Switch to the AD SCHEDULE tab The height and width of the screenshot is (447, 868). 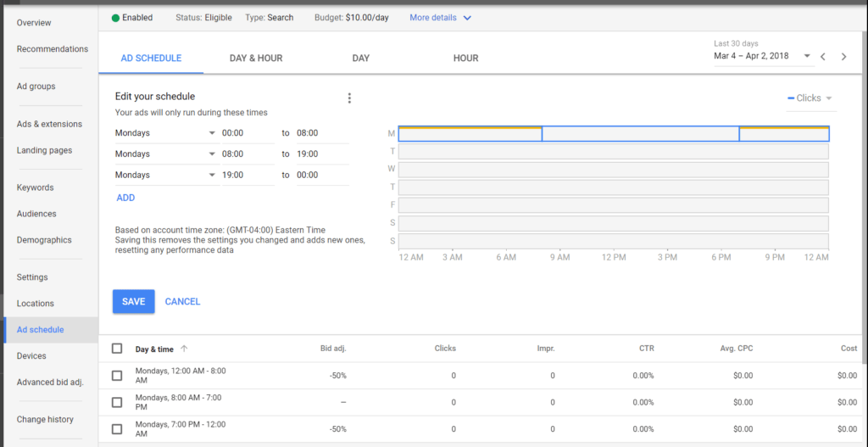point(151,59)
